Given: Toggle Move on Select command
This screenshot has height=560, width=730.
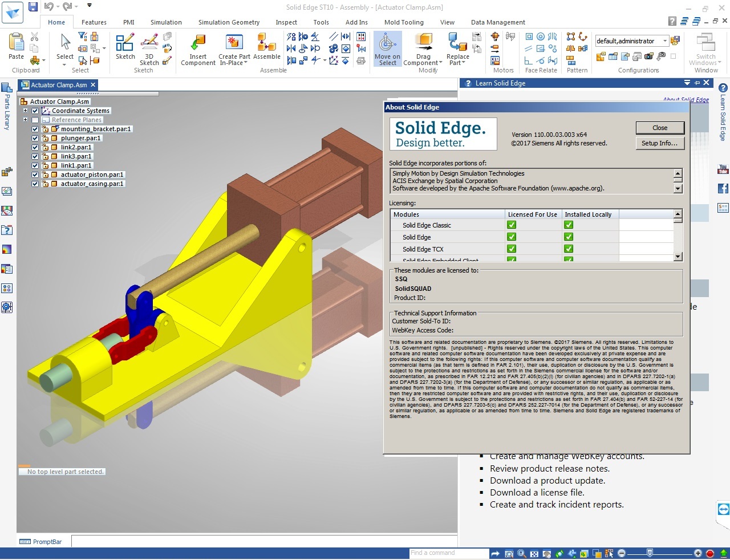Looking at the screenshot, I should (387, 49).
